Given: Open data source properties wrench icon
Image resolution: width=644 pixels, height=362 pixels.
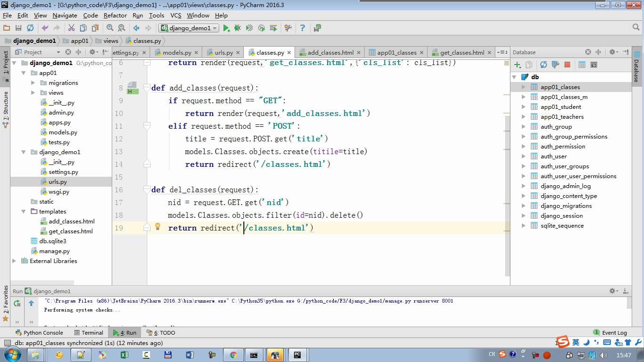Looking at the screenshot, I should tap(555, 65).
